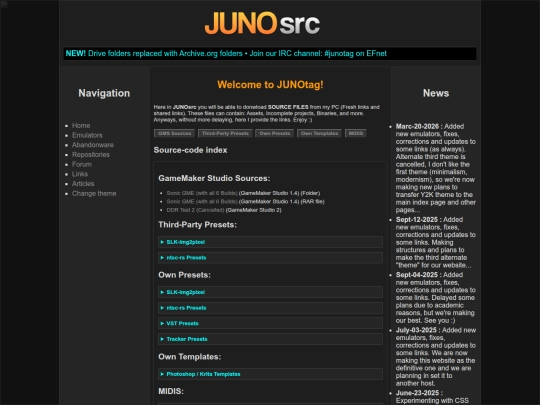
Task: Jump to GMS Sources with its button
Action: click(174, 133)
